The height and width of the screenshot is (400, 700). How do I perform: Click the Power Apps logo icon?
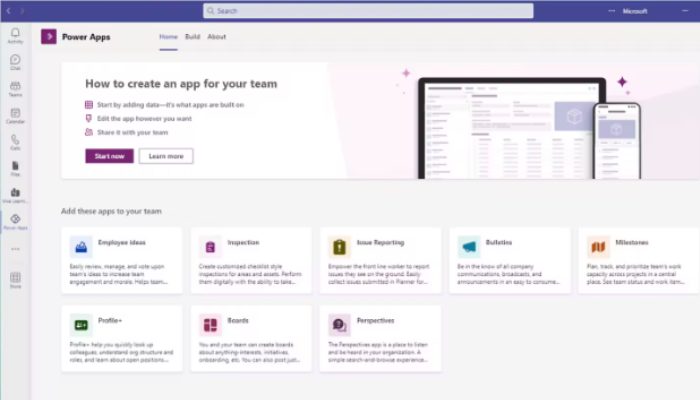(48, 37)
